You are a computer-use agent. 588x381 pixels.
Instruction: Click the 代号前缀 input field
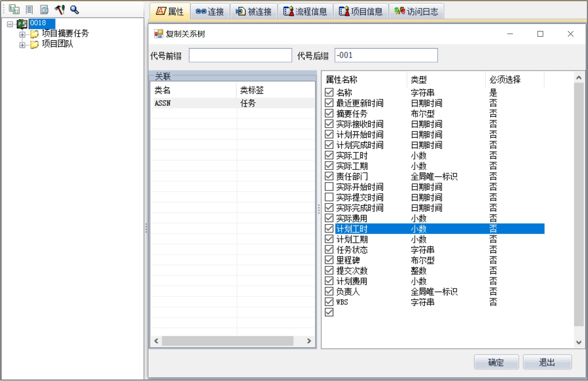(240, 55)
